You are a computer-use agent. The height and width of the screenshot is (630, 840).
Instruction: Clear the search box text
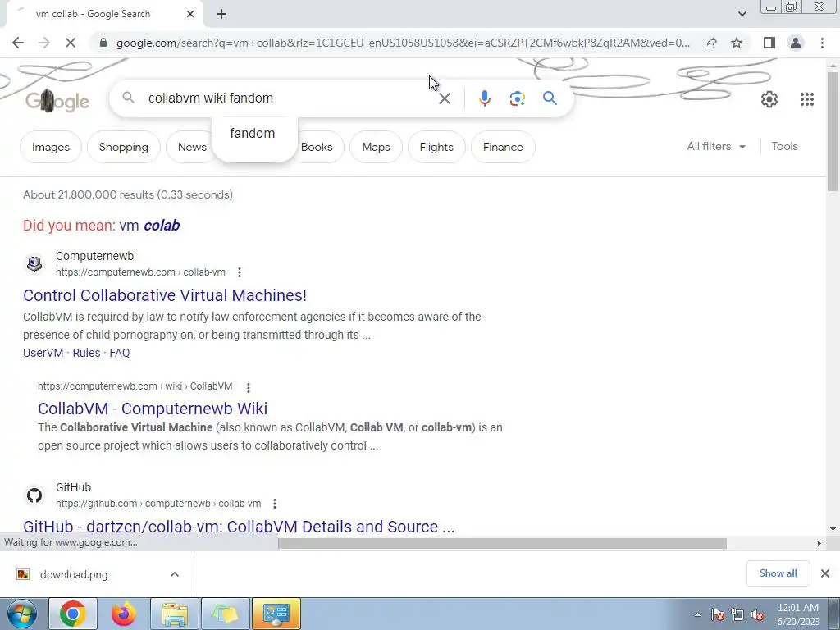pyautogui.click(x=444, y=98)
